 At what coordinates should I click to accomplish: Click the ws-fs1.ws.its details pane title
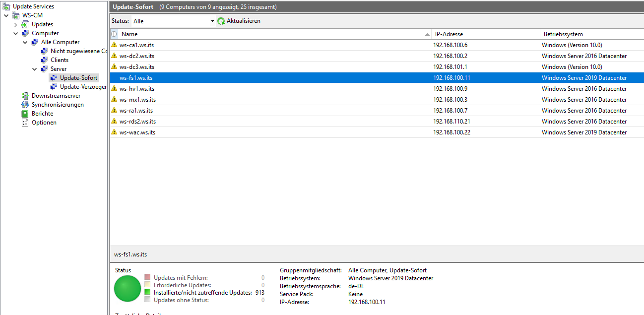click(x=130, y=254)
